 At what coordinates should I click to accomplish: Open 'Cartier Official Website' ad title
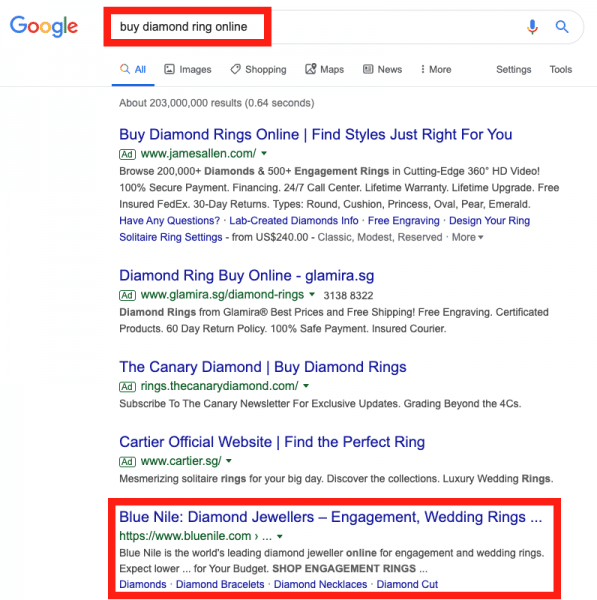(x=272, y=442)
